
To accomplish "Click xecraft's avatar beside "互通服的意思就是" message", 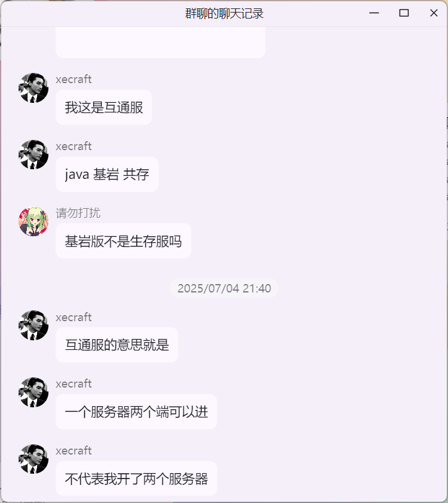I will [33, 325].
